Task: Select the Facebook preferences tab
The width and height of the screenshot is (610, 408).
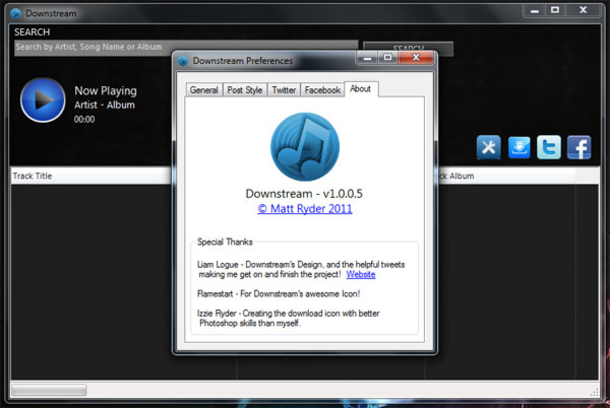Action: pos(323,90)
